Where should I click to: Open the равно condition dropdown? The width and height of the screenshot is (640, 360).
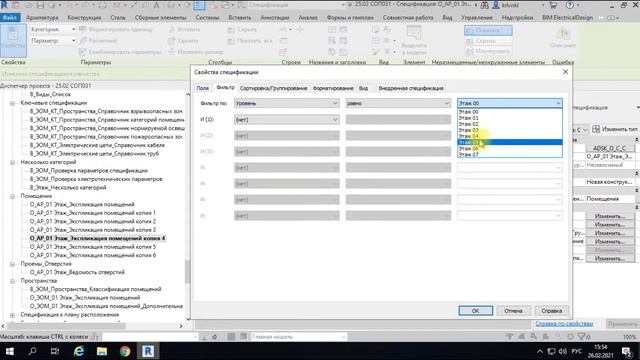(398, 103)
